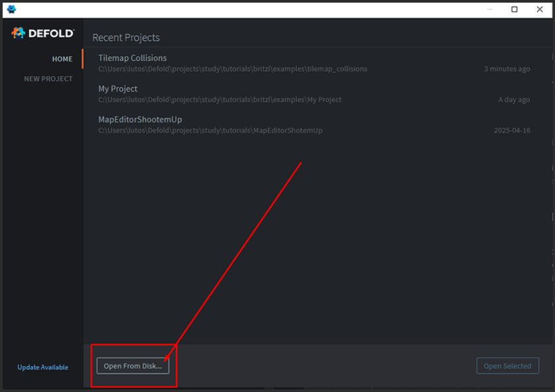Click the Defold app icon in title bar
This screenshot has width=555, height=392.
click(11, 9)
